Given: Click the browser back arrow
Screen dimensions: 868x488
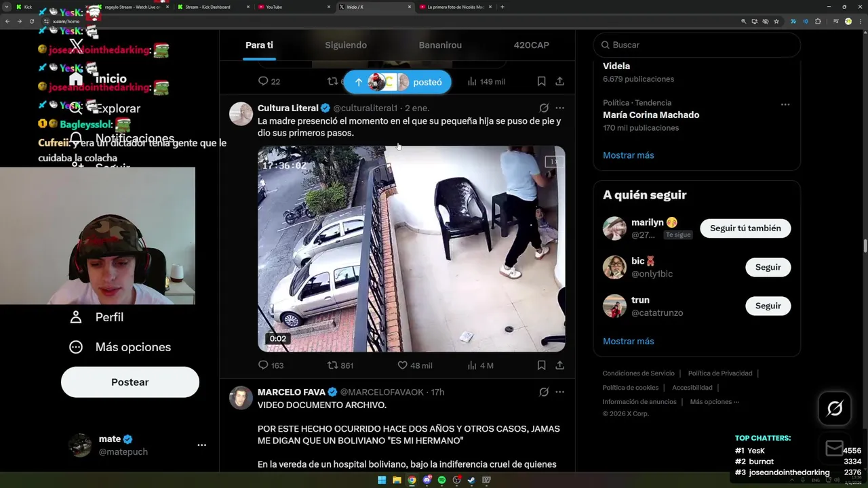Looking at the screenshot, I should 7,21.
